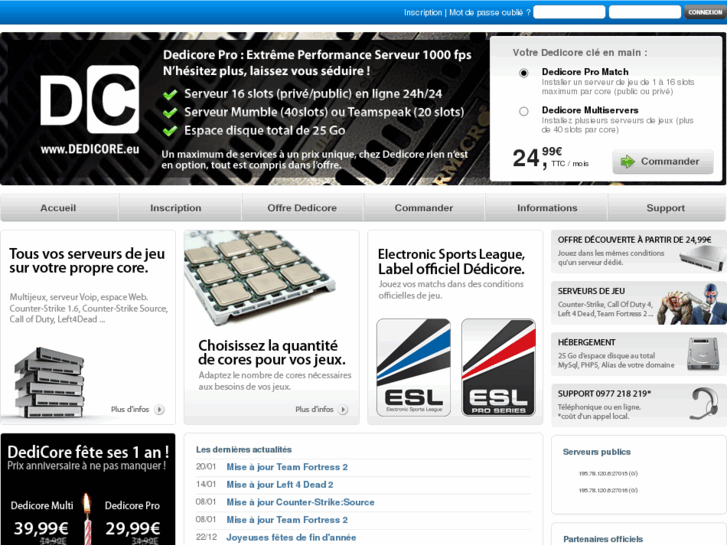Open the Informations navigation tab
This screenshot has height=545, width=727.
(547, 208)
